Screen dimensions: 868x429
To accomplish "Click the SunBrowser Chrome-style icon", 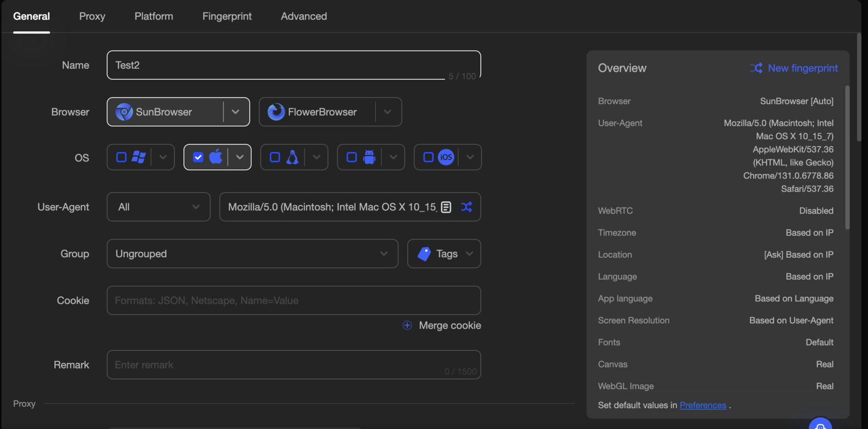I will pyautogui.click(x=124, y=112).
